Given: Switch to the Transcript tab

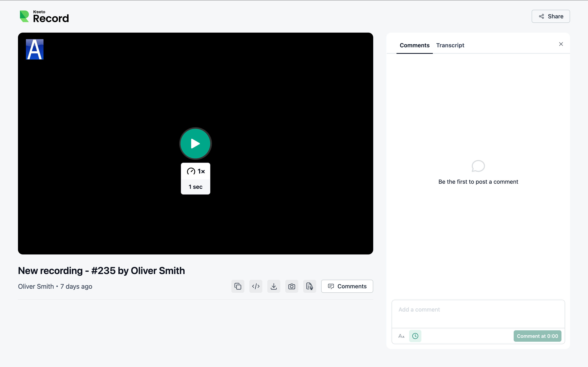Looking at the screenshot, I should (450, 45).
